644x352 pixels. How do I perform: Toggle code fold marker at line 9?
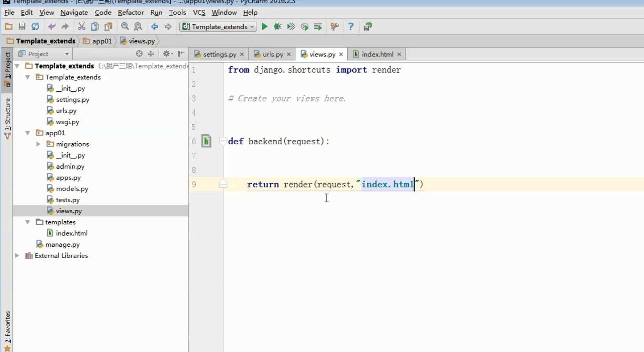point(223,184)
